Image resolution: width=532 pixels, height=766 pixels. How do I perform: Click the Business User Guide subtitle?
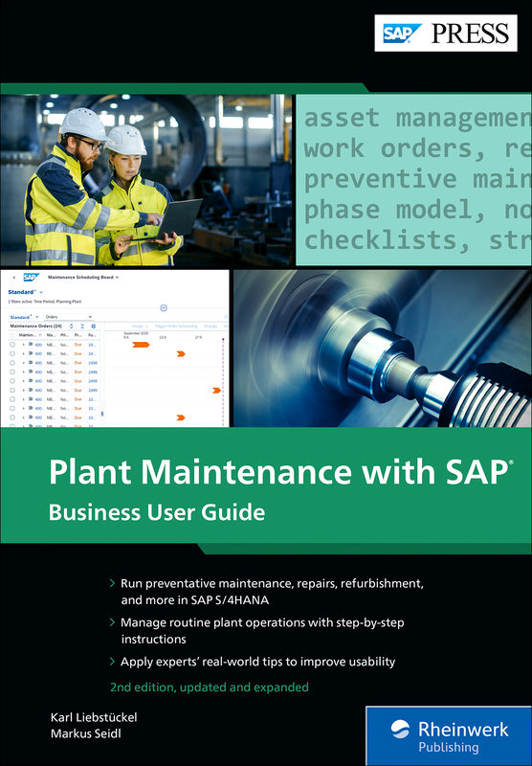click(x=157, y=512)
